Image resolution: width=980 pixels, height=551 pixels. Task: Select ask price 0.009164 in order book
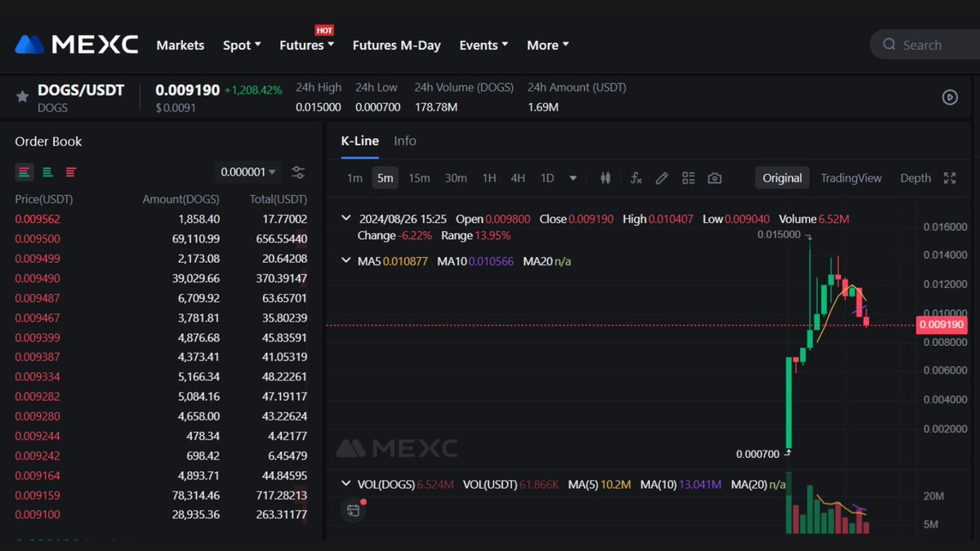[x=38, y=475]
